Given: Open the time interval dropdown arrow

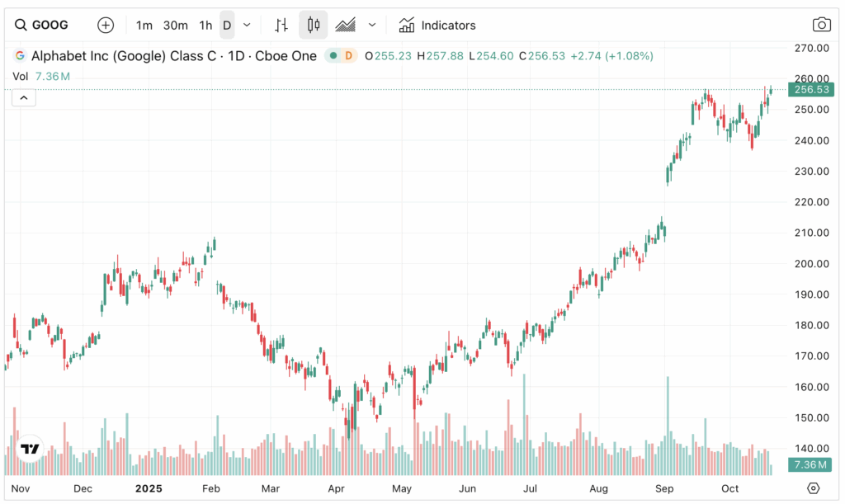Looking at the screenshot, I should coord(247,25).
